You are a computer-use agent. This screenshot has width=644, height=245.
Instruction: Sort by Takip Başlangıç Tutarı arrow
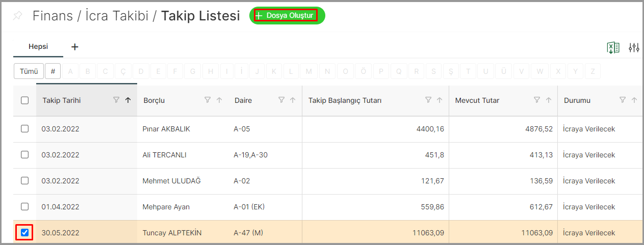pyautogui.click(x=440, y=100)
